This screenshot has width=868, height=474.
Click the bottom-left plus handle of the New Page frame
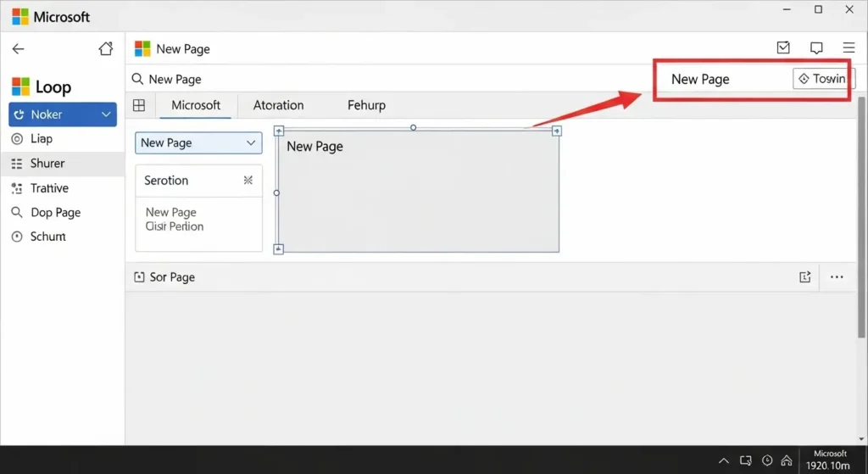pyautogui.click(x=278, y=249)
